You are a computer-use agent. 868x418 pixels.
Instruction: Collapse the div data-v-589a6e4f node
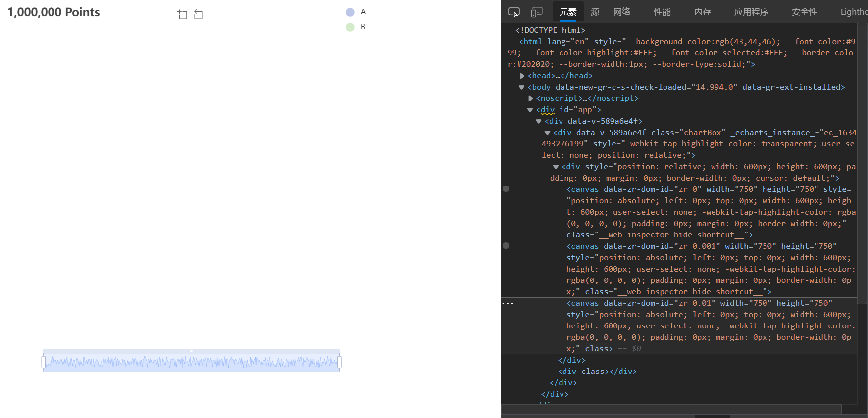pos(539,121)
